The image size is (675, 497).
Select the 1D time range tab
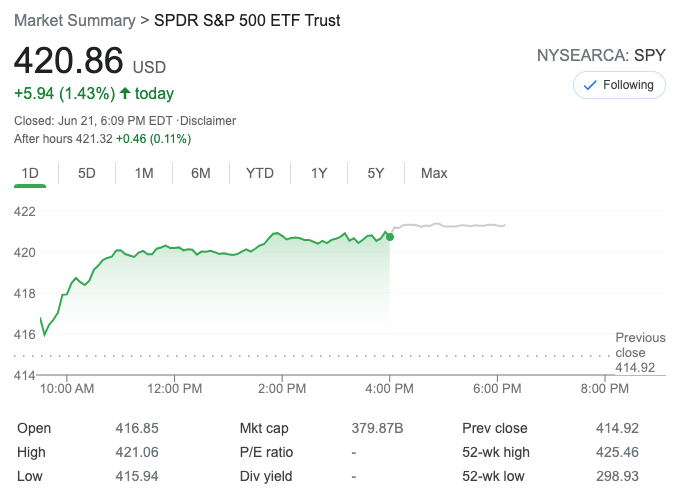[30, 173]
